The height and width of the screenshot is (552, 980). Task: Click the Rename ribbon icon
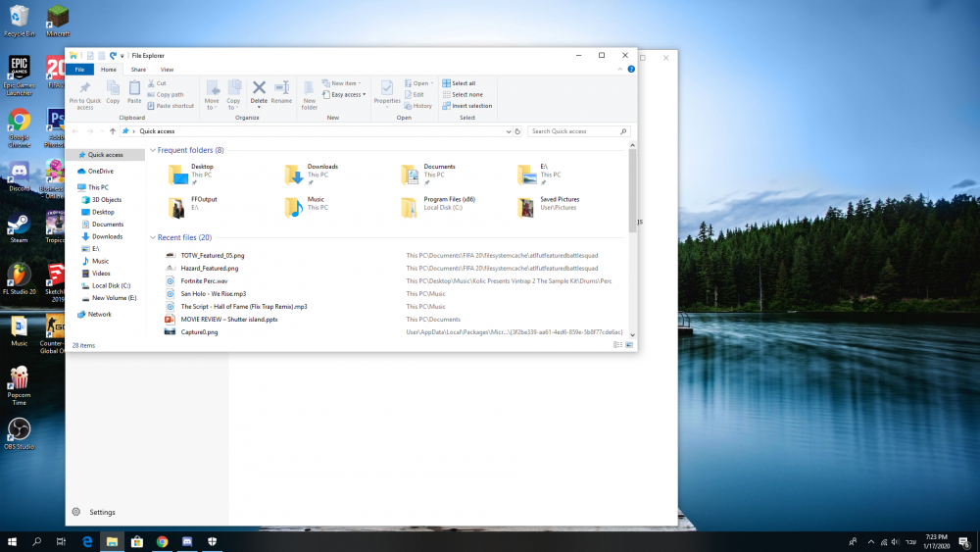281,92
